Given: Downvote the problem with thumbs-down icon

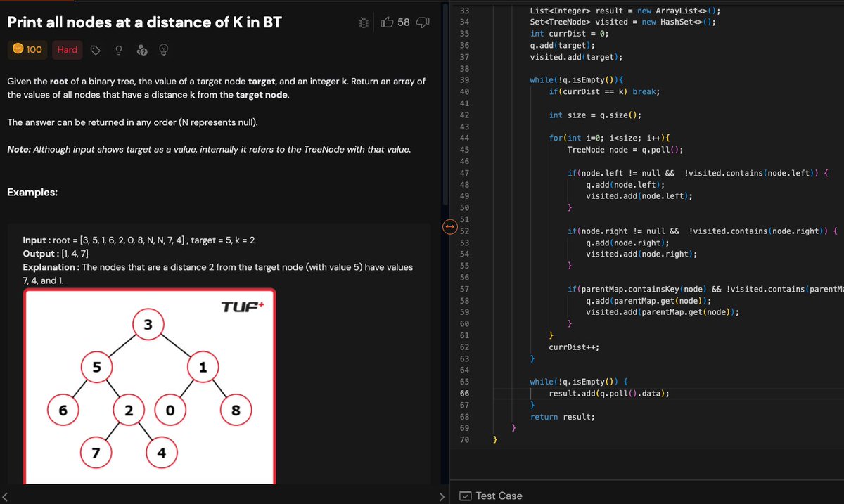Looking at the screenshot, I should coord(423,23).
